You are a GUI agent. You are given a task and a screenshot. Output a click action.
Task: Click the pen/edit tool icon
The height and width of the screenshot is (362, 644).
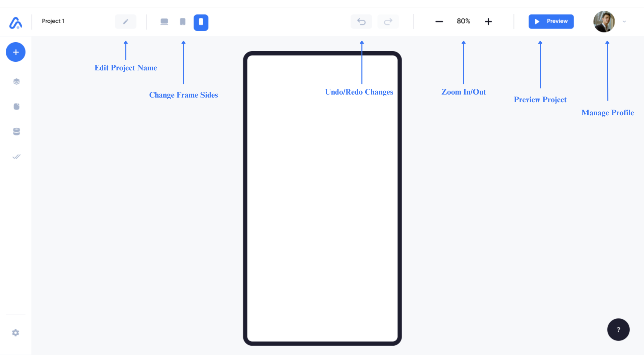tap(126, 22)
